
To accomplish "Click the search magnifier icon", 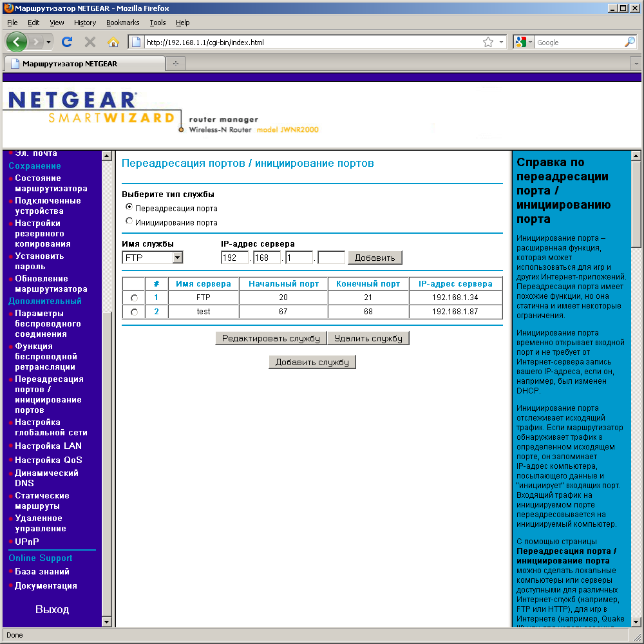I will tap(630, 42).
